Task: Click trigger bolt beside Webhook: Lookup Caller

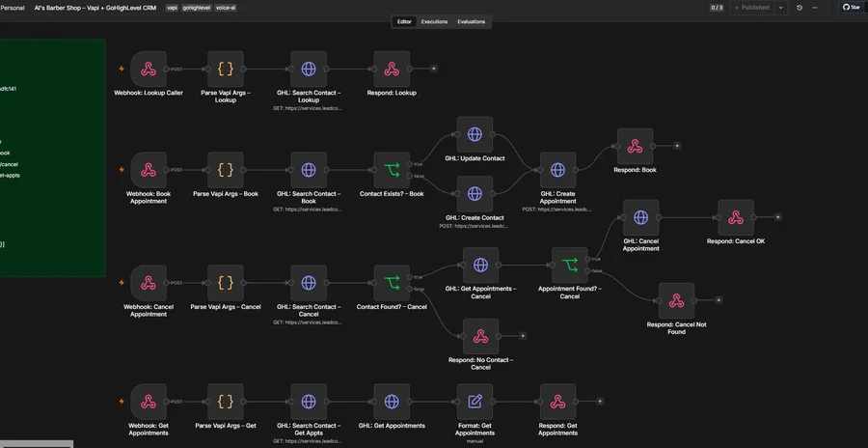Action: point(122,69)
